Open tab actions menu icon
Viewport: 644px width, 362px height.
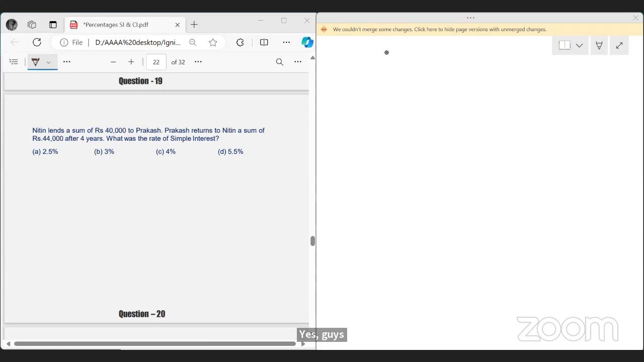[53, 25]
